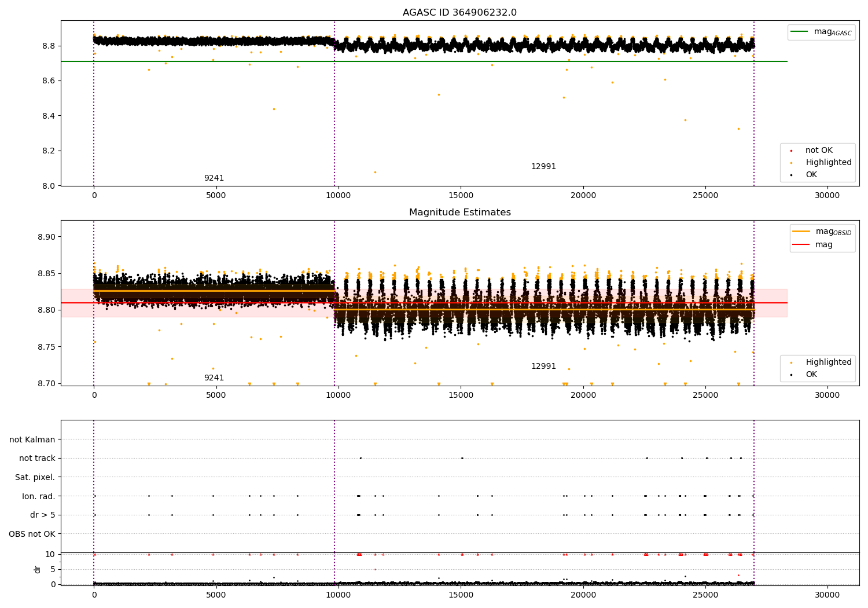Click the title AGASC ID 364906232.0
This screenshot has height=608, width=868.
459,13
